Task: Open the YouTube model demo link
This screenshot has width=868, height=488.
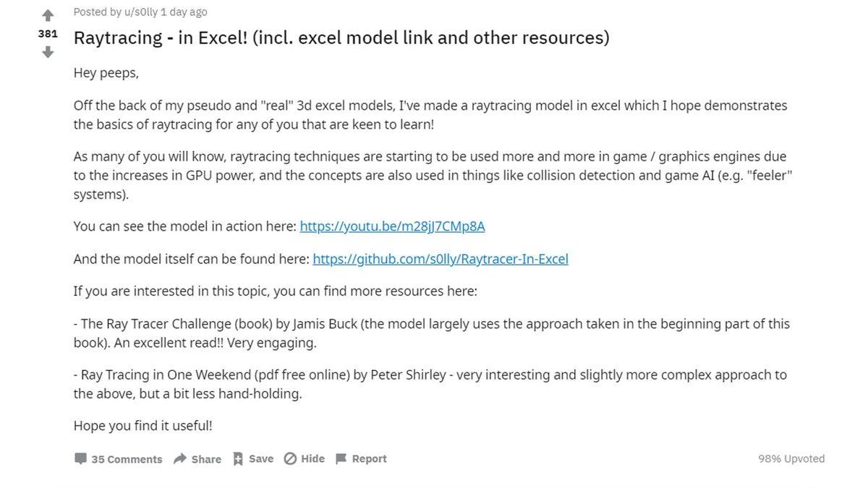Action: click(392, 226)
